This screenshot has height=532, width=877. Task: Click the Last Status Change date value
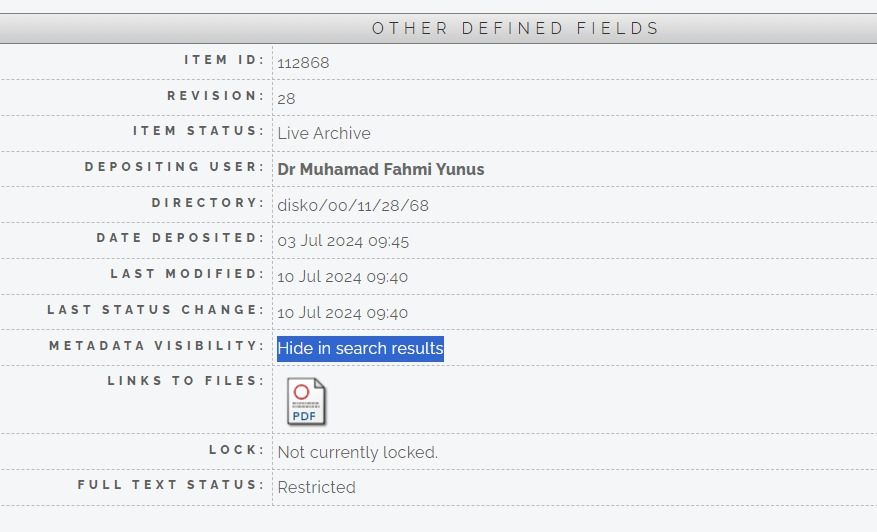342,313
